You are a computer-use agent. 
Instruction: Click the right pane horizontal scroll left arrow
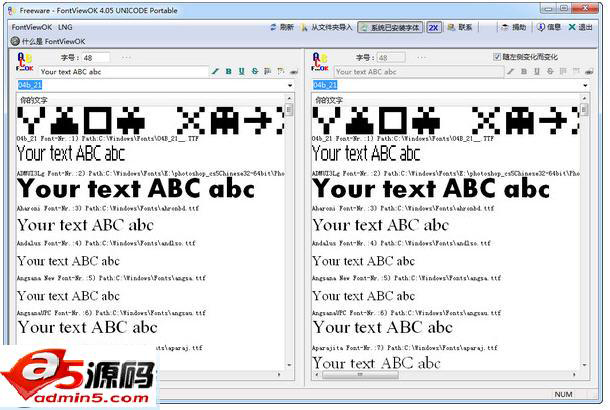[x=316, y=375]
